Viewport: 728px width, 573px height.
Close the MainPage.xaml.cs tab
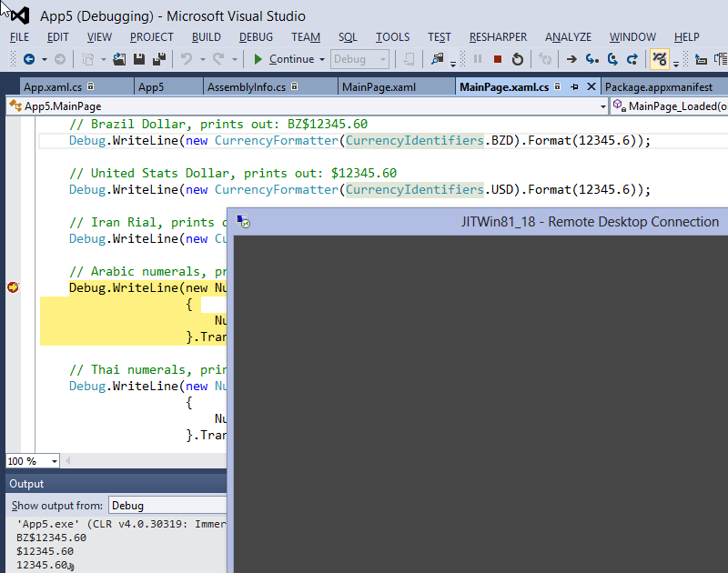[x=591, y=86]
